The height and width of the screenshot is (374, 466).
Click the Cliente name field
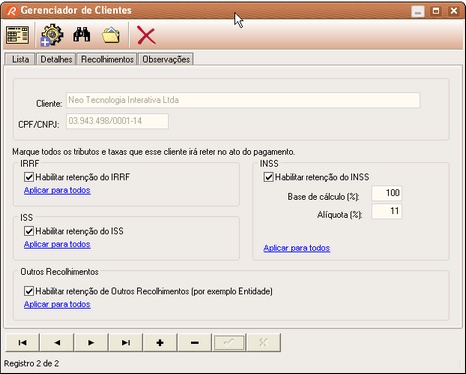click(x=243, y=100)
